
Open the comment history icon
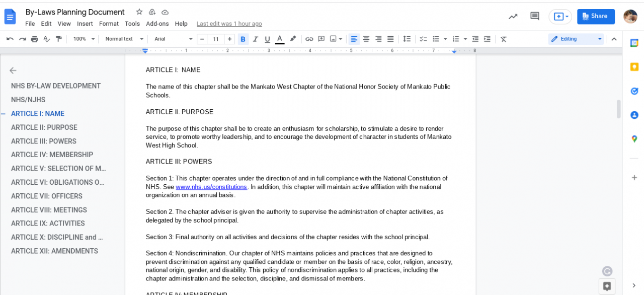click(x=535, y=16)
